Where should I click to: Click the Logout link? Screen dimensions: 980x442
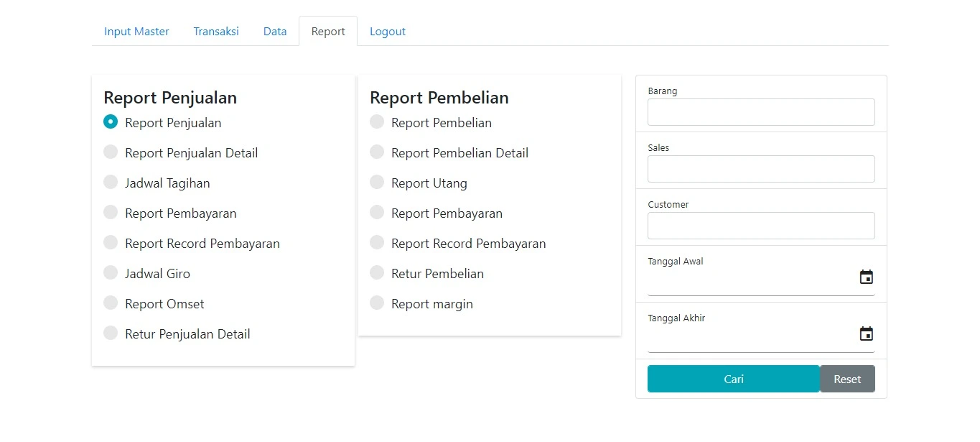tap(388, 31)
